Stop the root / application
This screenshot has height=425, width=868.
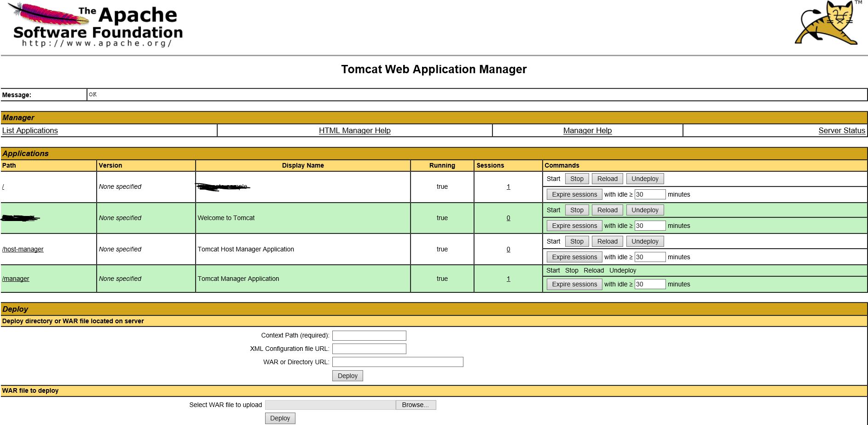click(x=577, y=179)
